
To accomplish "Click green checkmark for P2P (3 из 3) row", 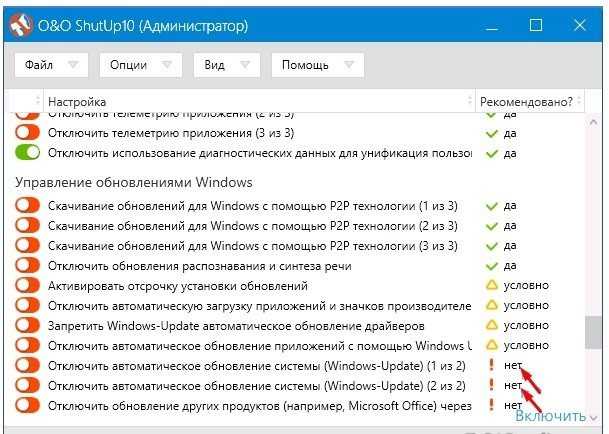I will [x=492, y=246].
